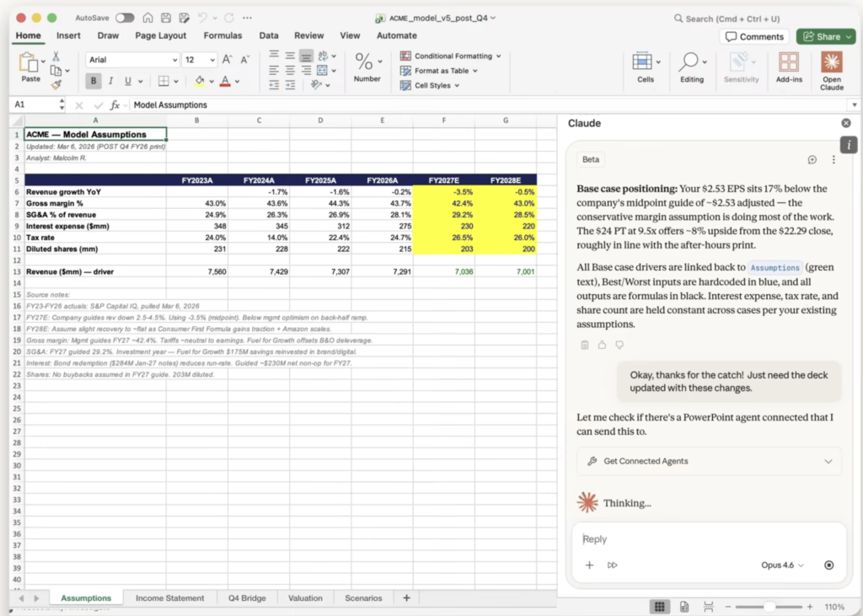Open the Data ribbon tab
The height and width of the screenshot is (616, 863).
coord(269,35)
